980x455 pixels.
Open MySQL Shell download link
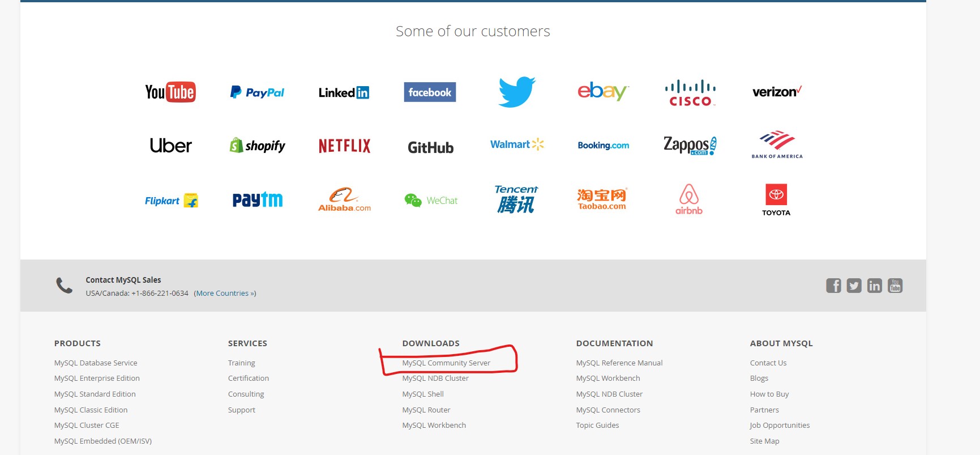coord(423,394)
